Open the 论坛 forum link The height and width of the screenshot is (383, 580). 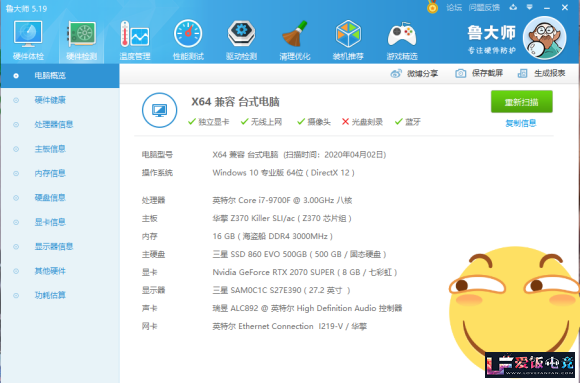coord(454,7)
